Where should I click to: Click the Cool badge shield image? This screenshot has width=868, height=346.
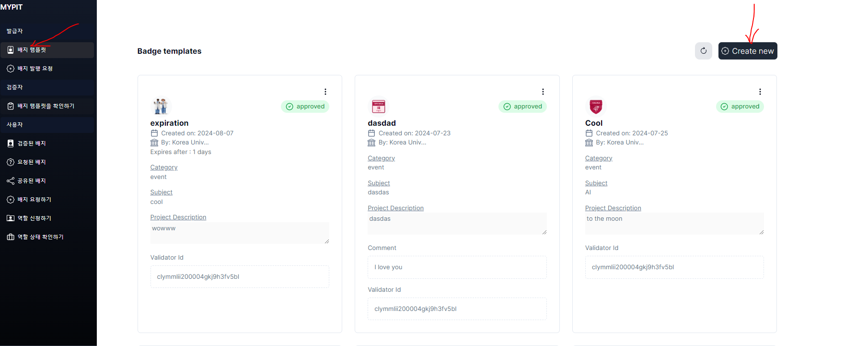[596, 106]
